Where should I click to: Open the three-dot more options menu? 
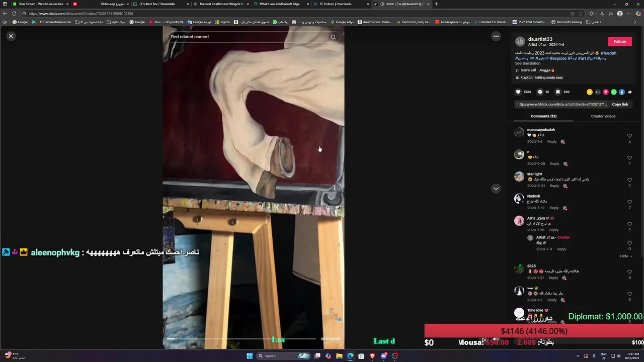click(496, 36)
